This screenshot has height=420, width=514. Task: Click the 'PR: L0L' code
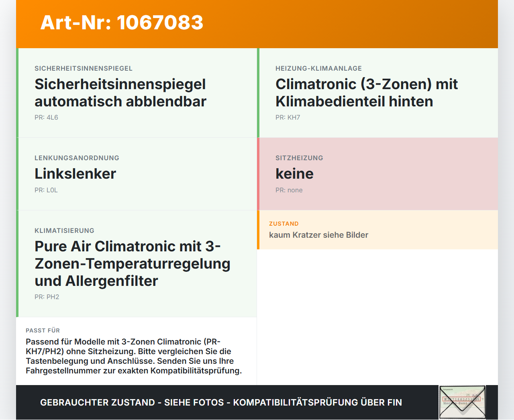point(46,190)
